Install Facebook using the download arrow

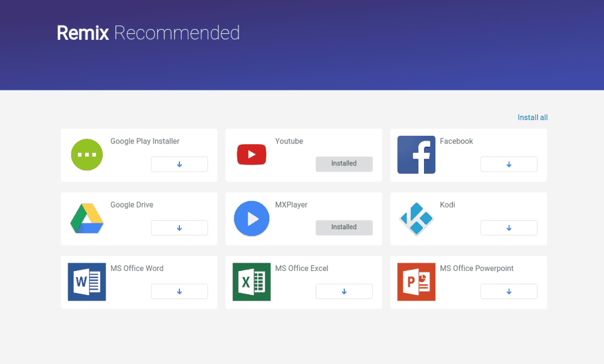tap(509, 164)
